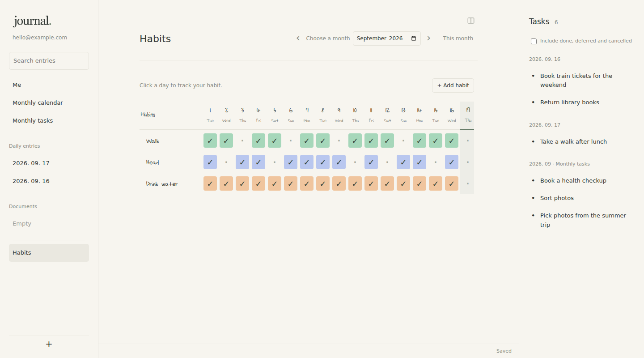Screen dimensions: 644x358
Task: Open task Book a health checkup
Action: [573, 181]
